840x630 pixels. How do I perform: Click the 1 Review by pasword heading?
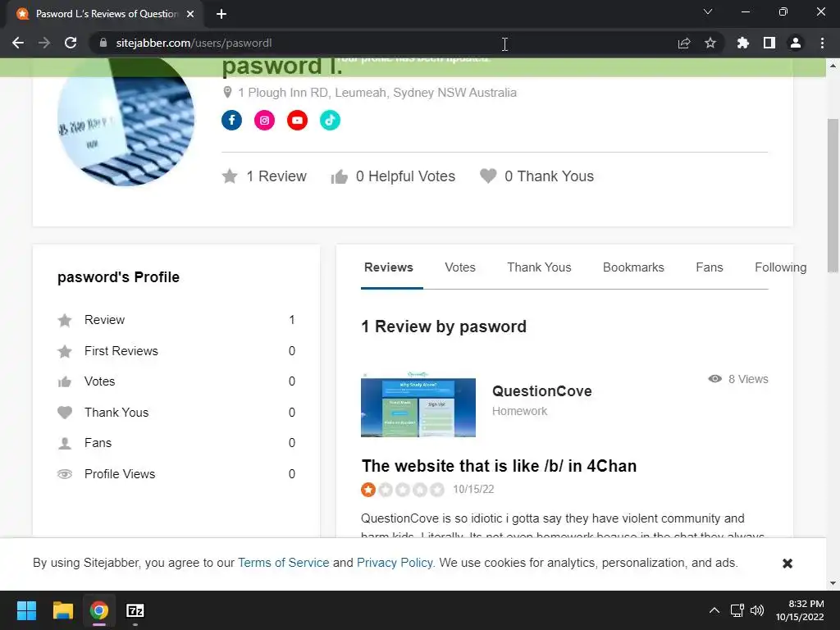click(x=444, y=326)
